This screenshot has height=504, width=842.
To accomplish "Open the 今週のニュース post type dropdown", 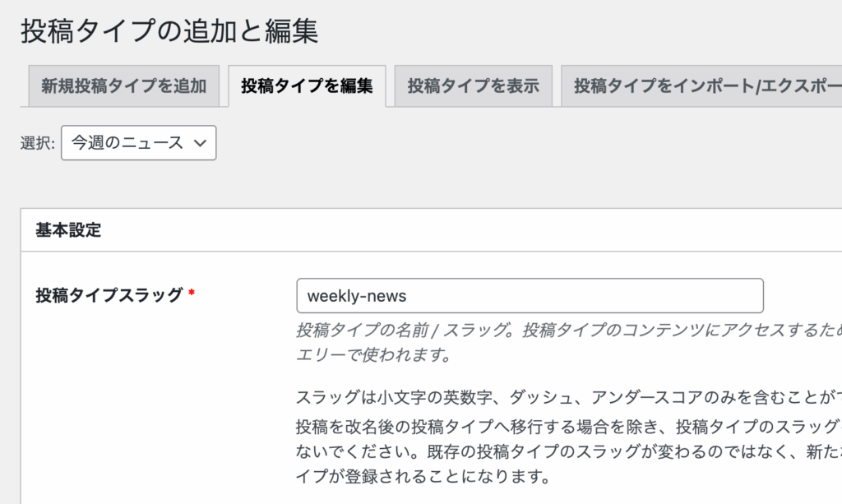I will (x=138, y=142).
